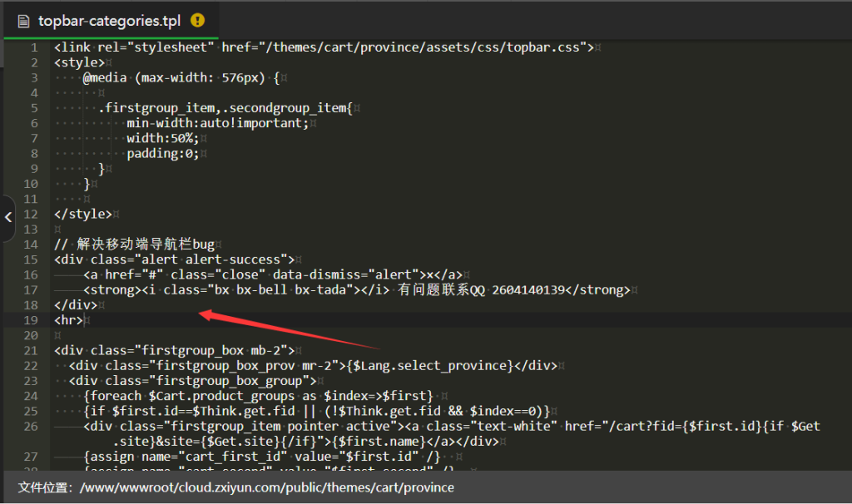Click the file icon on the topbar-categories.tpl tab

tap(23, 21)
